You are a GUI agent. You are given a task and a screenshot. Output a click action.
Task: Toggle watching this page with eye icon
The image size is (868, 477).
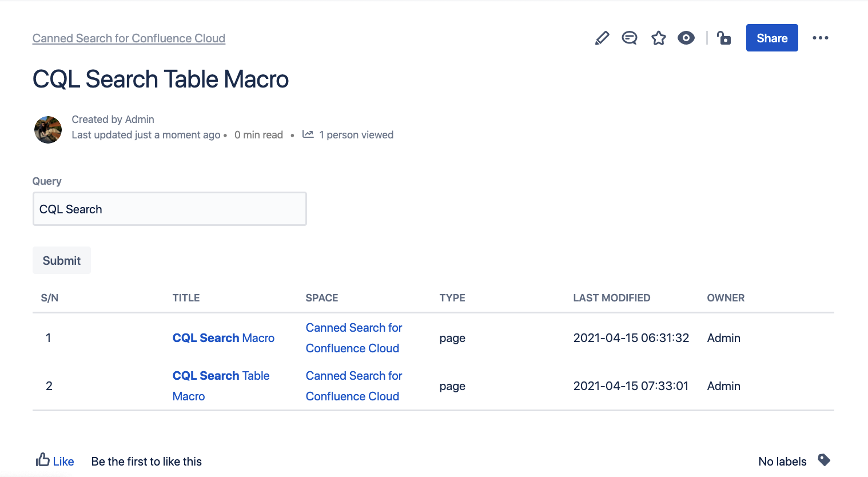(x=686, y=38)
